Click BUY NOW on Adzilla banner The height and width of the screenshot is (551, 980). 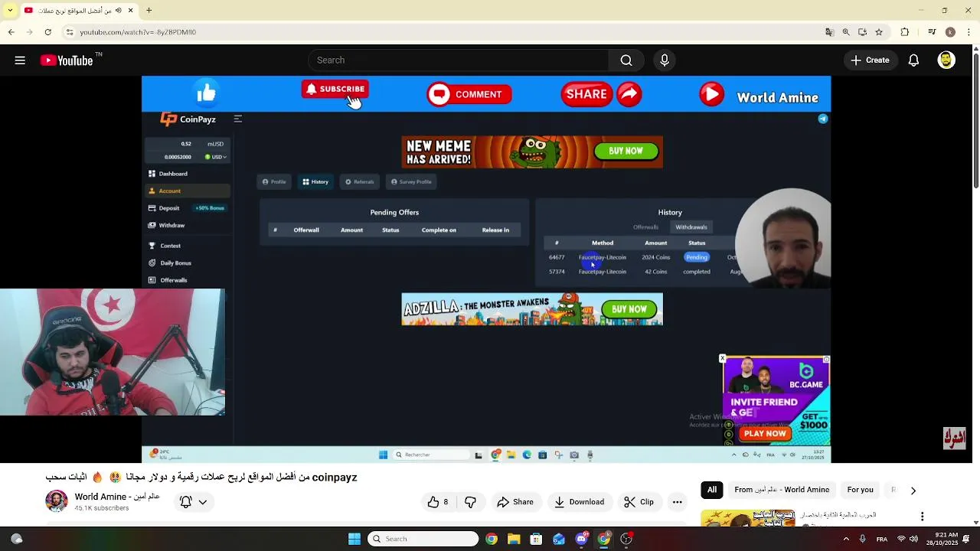(x=629, y=309)
